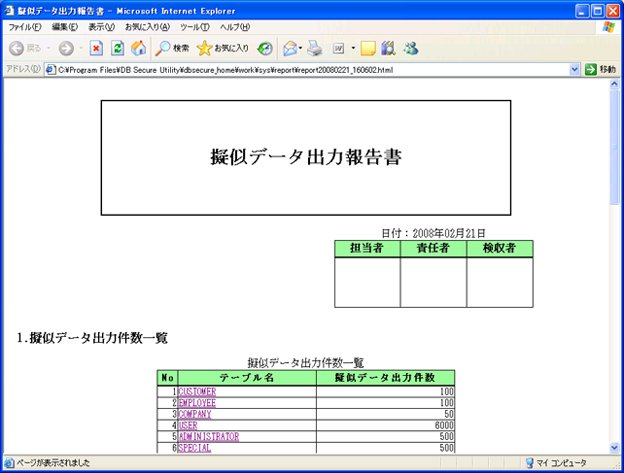Click the 1.擬似データ出力件数一覧 section heading
The width and height of the screenshot is (624, 473).
tap(92, 338)
